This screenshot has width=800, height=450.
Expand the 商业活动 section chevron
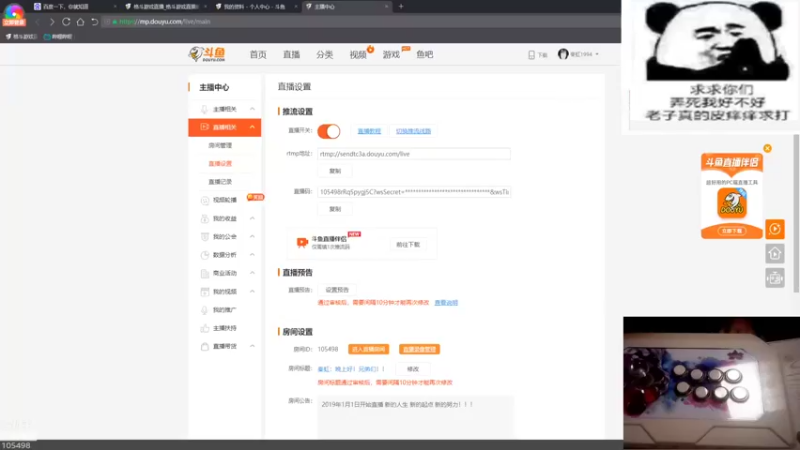coord(253,273)
